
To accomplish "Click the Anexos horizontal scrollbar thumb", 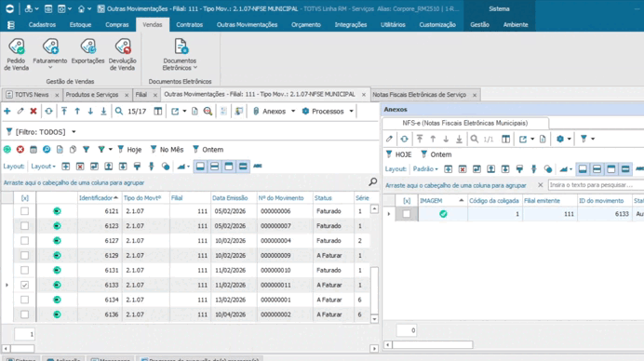I will (433, 344).
